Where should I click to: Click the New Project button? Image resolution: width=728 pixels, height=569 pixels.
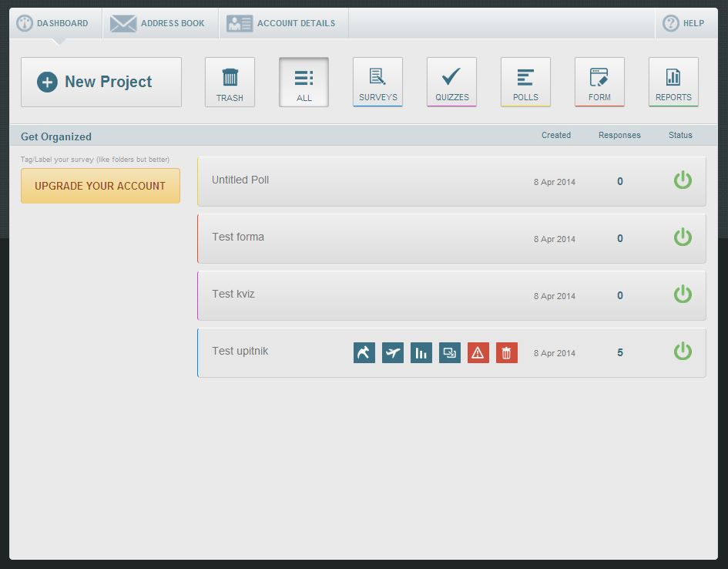click(101, 82)
